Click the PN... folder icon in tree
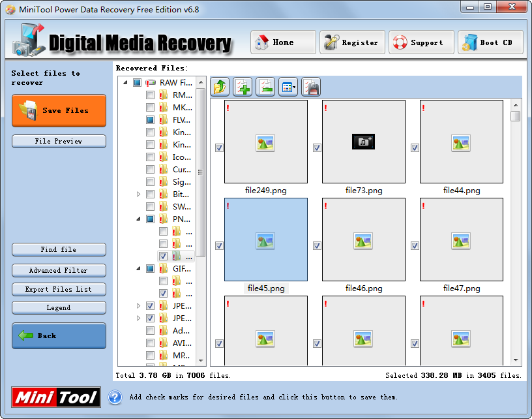 [x=164, y=219]
